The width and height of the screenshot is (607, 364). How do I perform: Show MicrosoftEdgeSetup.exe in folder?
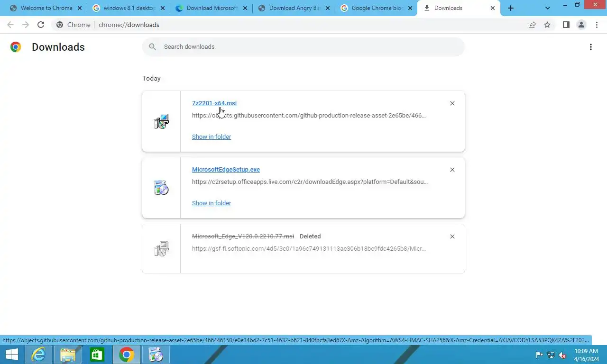(x=212, y=203)
